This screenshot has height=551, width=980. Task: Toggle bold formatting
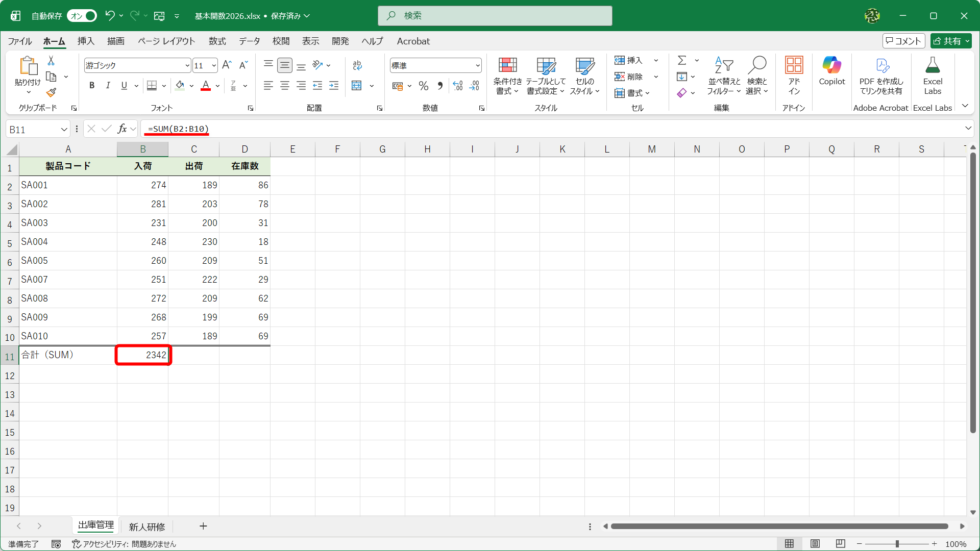(x=92, y=86)
